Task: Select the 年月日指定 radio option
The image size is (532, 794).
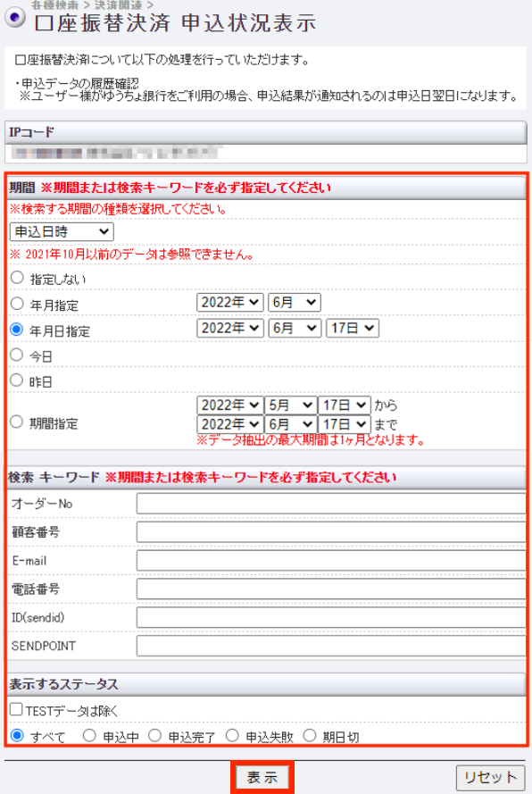Action: (x=17, y=330)
